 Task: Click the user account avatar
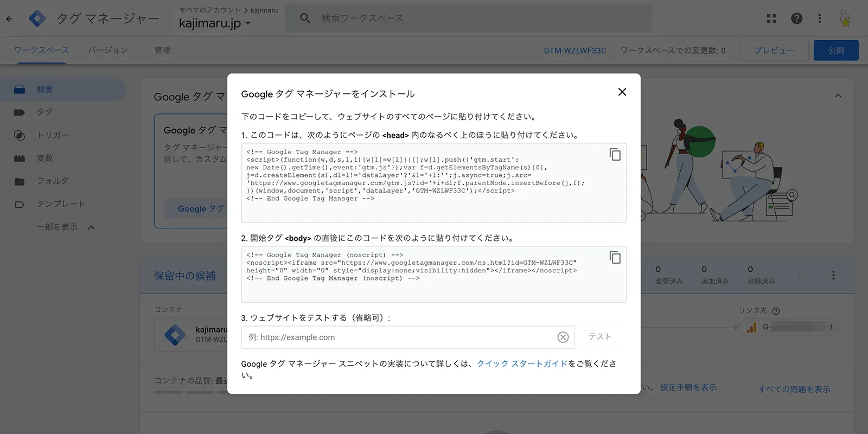pyautogui.click(x=845, y=18)
